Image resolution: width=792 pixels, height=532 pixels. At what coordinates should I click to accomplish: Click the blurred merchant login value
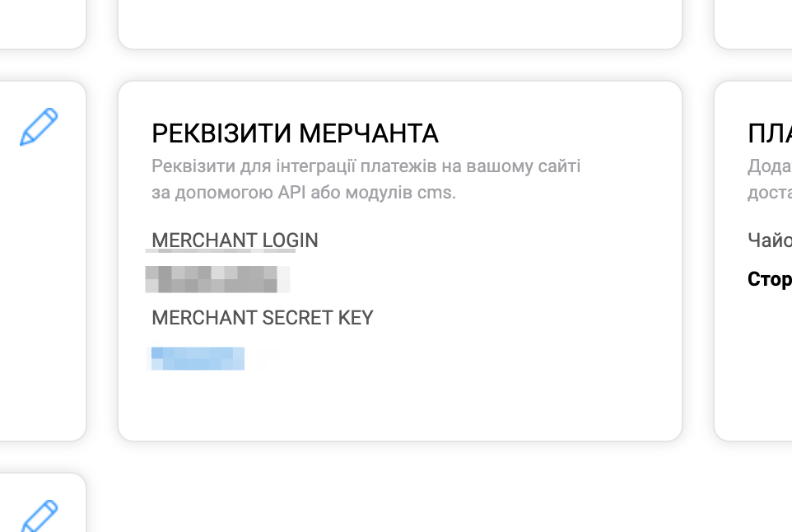click(217, 278)
